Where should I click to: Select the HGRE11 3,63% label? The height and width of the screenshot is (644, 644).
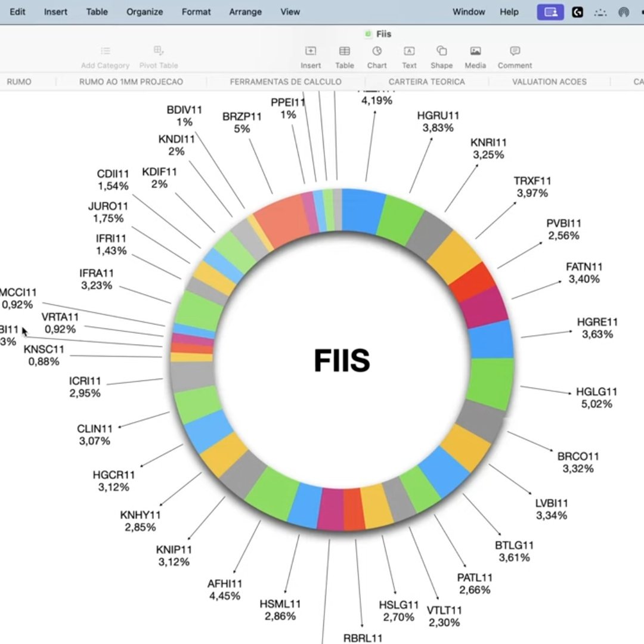click(x=597, y=328)
